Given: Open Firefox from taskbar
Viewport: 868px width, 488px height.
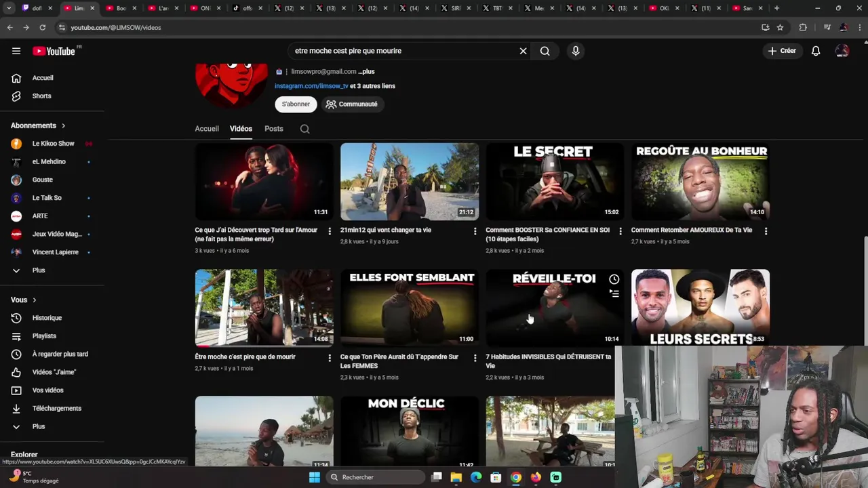Looking at the screenshot, I should 536,477.
